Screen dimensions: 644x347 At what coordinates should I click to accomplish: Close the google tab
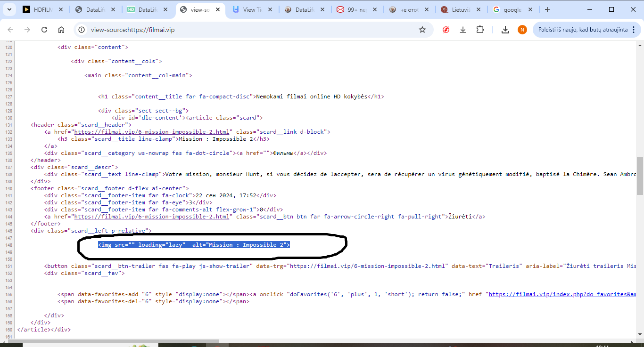point(531,9)
